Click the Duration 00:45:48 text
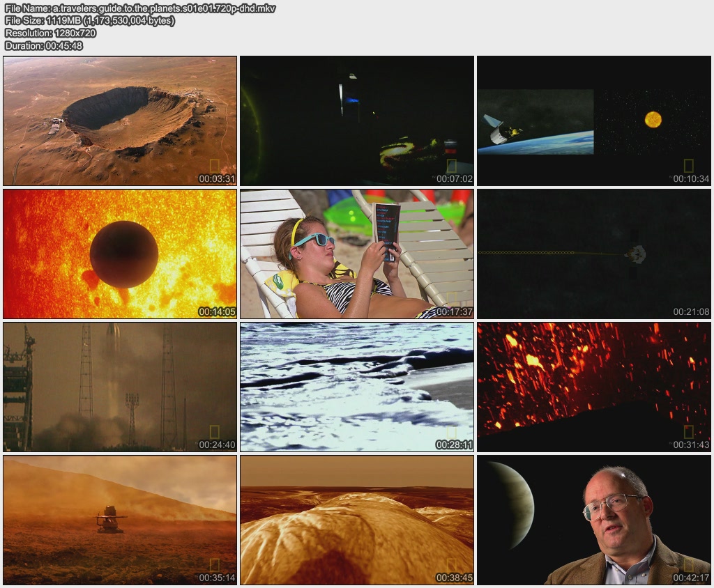714x588 pixels. (x=44, y=45)
